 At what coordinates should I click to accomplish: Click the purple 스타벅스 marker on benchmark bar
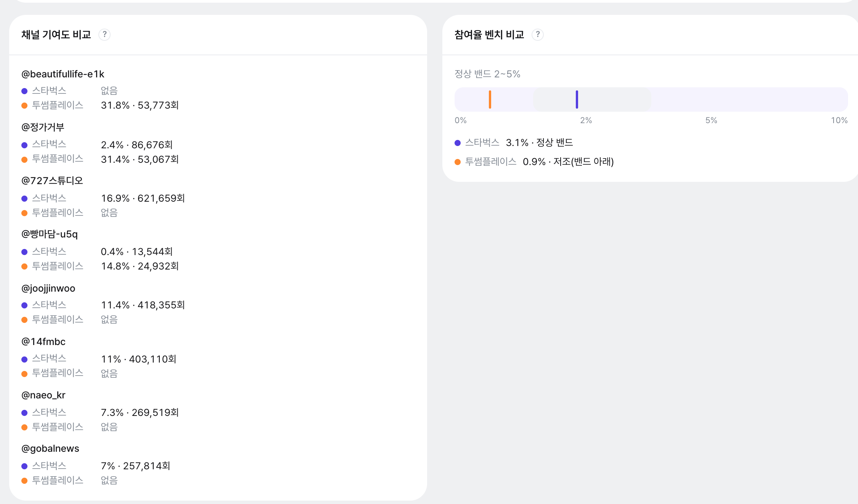(577, 100)
